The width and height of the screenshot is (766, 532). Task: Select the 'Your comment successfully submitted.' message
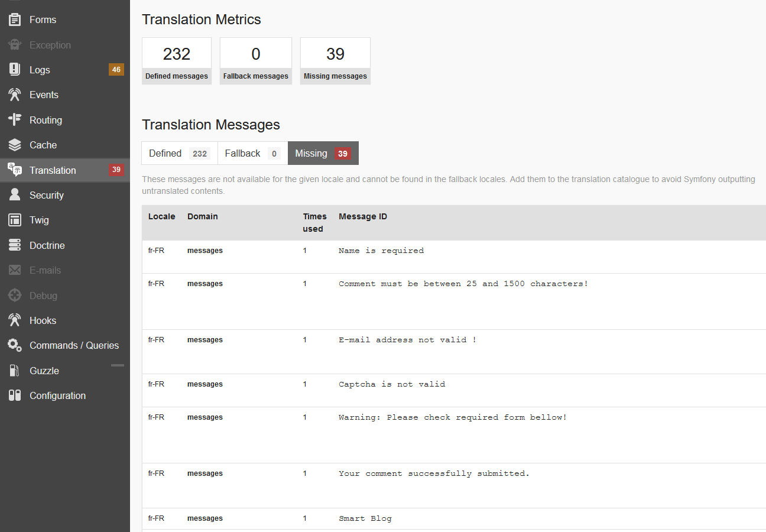(x=434, y=473)
